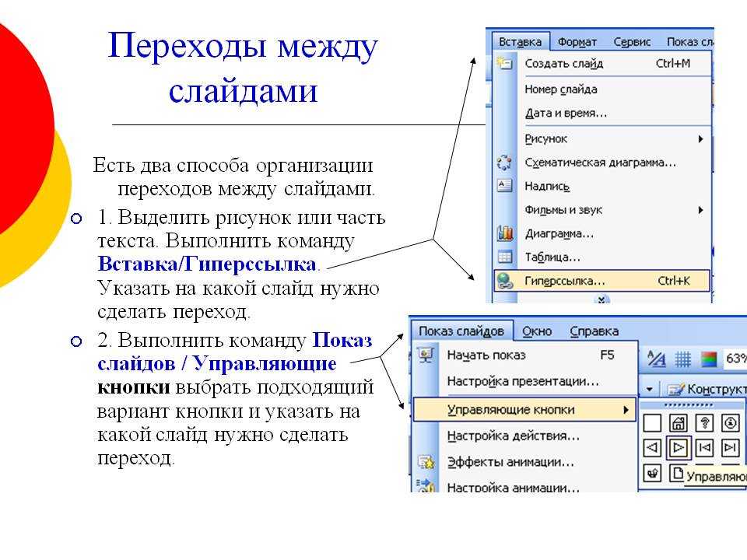Click the Схематическая диаграмма cycle icon
This screenshot has width=747, height=560.
coord(504,163)
